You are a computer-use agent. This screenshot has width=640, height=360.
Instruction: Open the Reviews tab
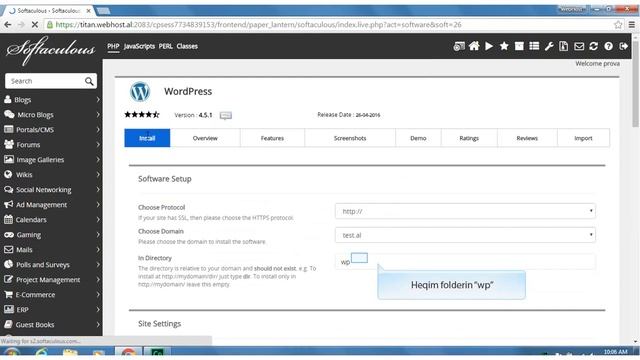pyautogui.click(x=527, y=138)
